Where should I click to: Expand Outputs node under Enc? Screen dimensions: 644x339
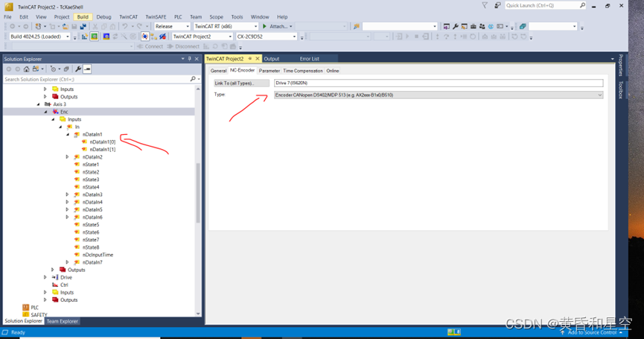pyautogui.click(x=53, y=270)
